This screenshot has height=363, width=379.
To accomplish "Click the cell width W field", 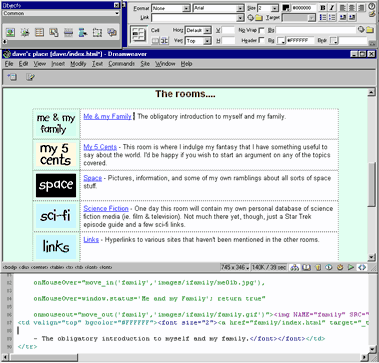I will pyautogui.click(x=229, y=30).
